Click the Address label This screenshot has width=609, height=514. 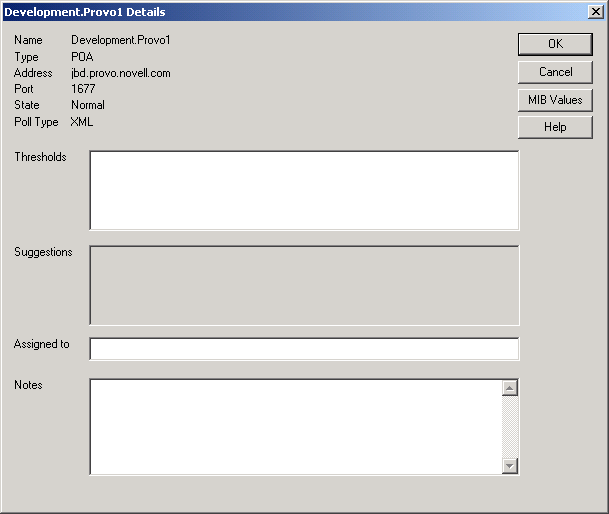click(x=33, y=73)
